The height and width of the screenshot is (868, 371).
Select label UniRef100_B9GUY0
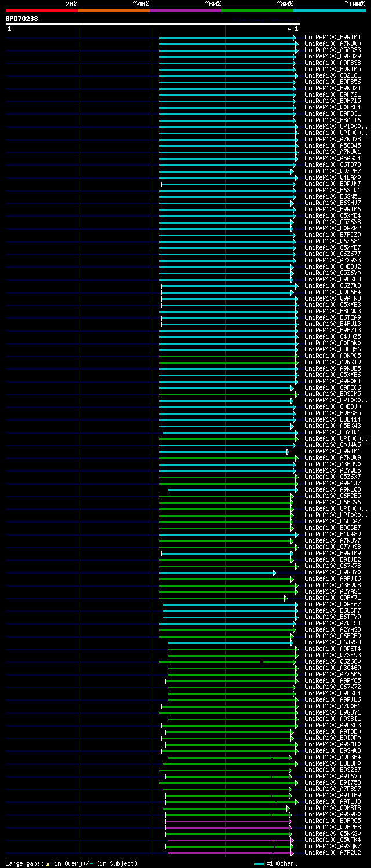pyautogui.click(x=333, y=573)
